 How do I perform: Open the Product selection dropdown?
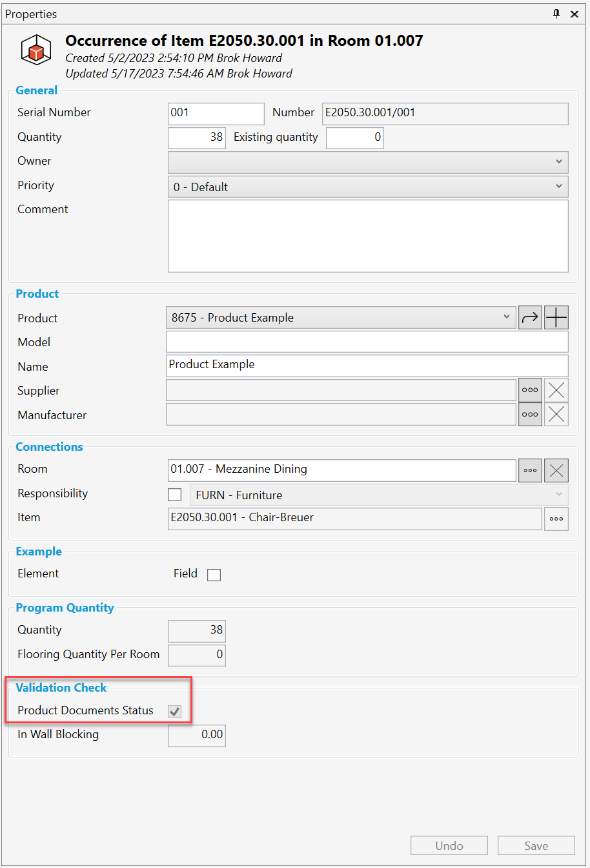pyautogui.click(x=341, y=318)
